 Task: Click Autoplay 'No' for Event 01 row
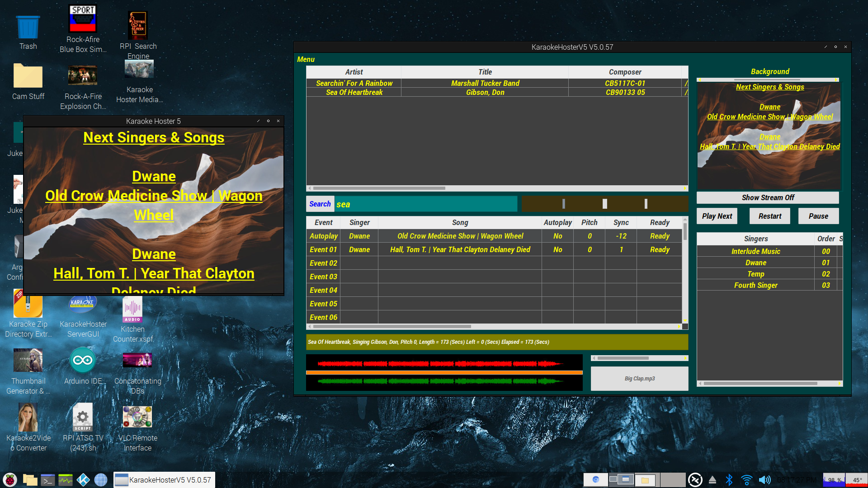pyautogui.click(x=557, y=249)
